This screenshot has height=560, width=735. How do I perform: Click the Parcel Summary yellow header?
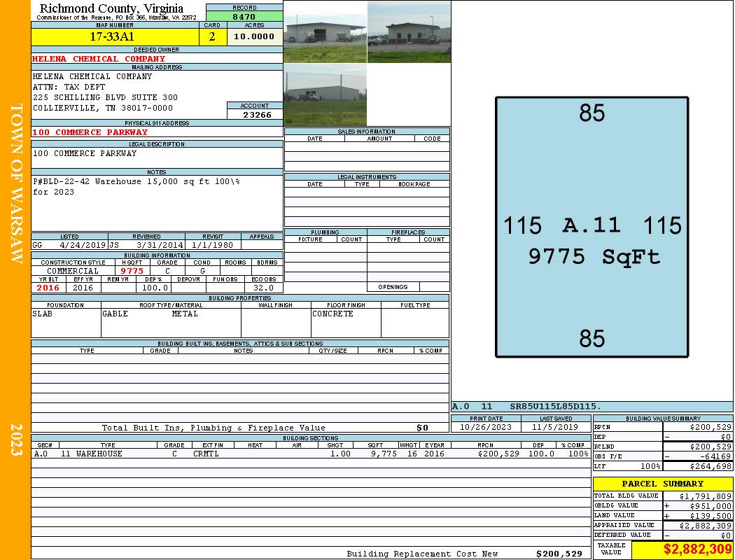point(662,484)
